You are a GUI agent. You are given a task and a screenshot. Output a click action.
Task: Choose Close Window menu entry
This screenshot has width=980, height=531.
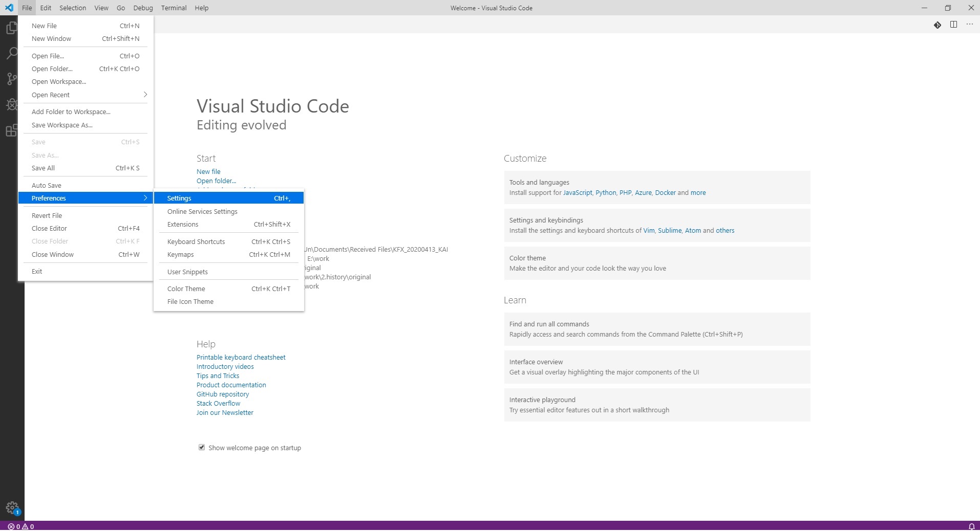pyautogui.click(x=86, y=254)
